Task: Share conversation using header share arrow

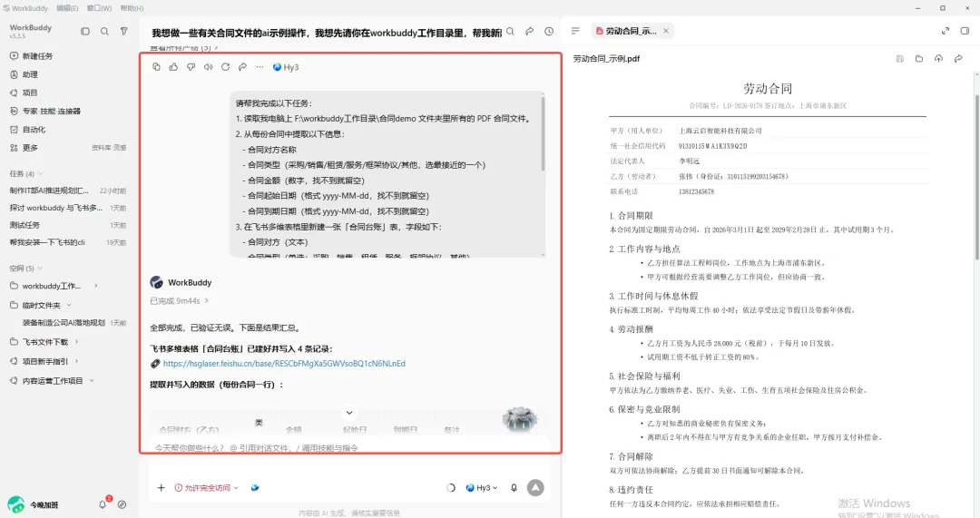Action: pos(529,31)
